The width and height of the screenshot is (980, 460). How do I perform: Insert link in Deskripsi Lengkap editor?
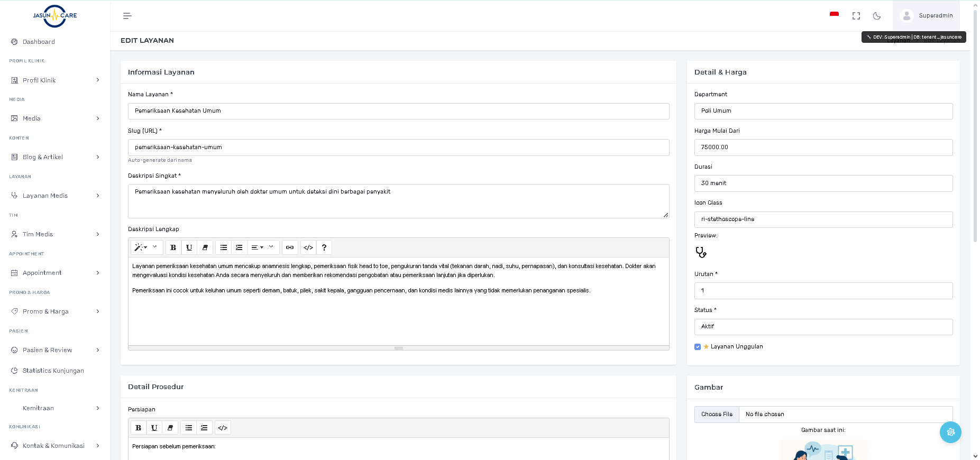290,247
